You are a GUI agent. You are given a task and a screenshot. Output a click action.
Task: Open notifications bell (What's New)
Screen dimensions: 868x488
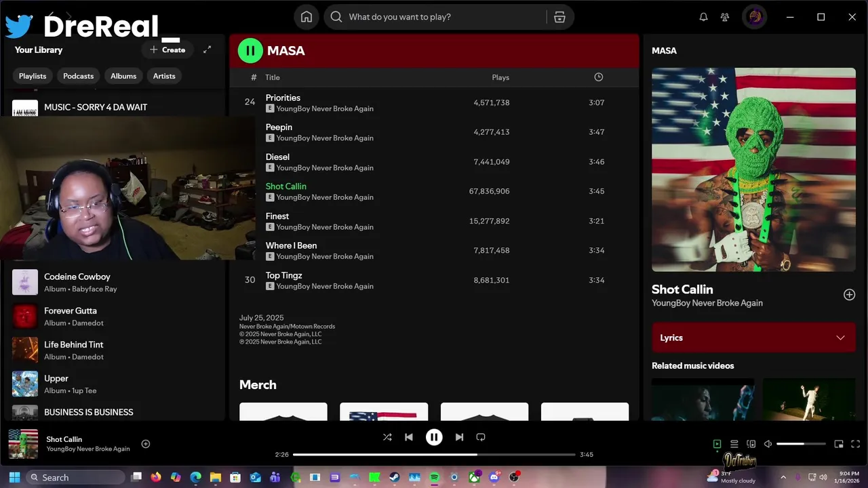[x=703, y=17]
